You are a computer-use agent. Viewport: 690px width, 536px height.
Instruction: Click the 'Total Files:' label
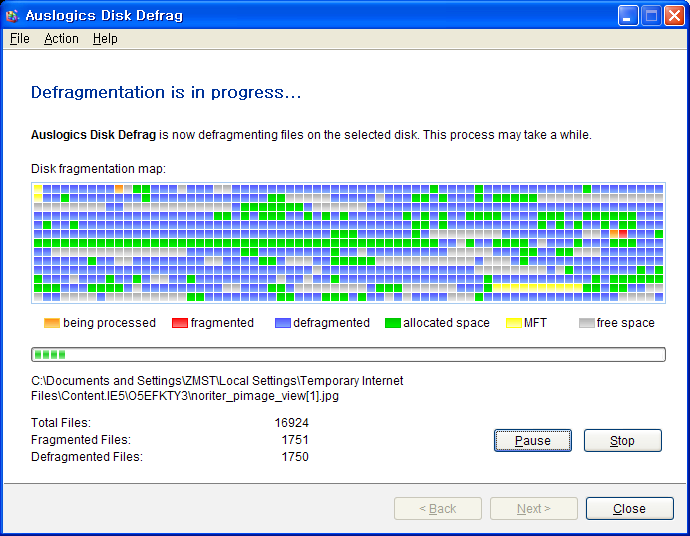(x=61, y=423)
